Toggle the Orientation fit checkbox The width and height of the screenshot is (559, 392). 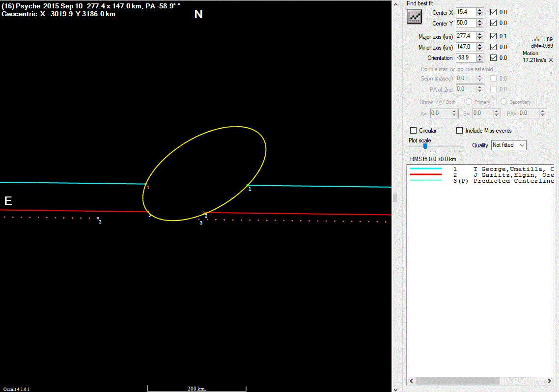493,58
